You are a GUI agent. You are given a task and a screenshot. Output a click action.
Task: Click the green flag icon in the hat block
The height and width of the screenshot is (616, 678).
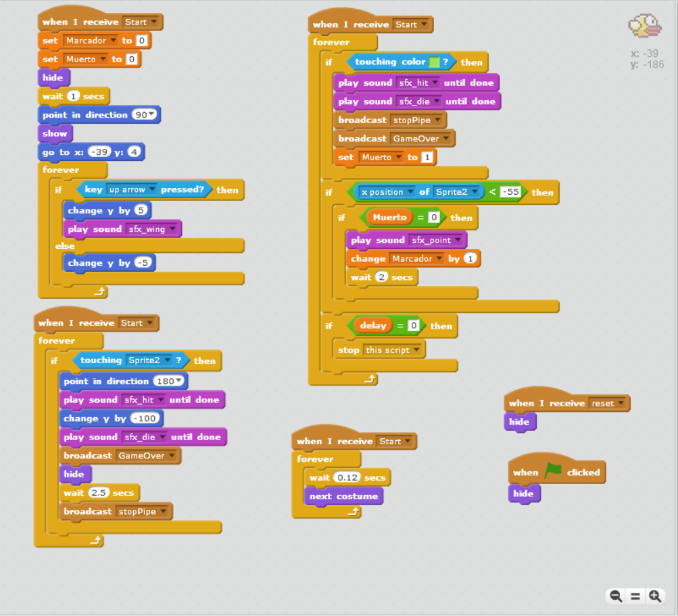point(552,471)
